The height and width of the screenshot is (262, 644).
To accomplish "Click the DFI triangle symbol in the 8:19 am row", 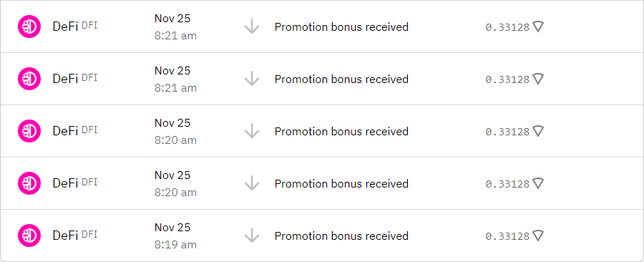I will (538, 236).
